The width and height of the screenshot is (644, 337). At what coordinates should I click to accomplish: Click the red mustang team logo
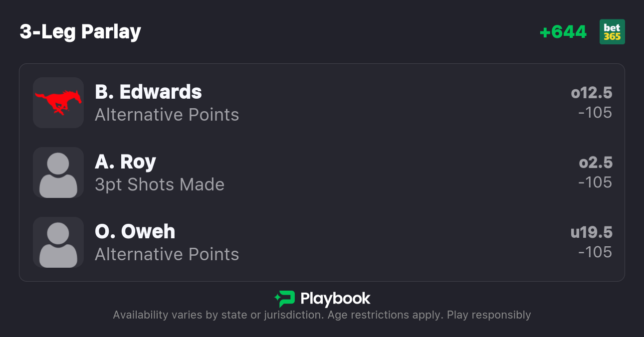click(58, 102)
